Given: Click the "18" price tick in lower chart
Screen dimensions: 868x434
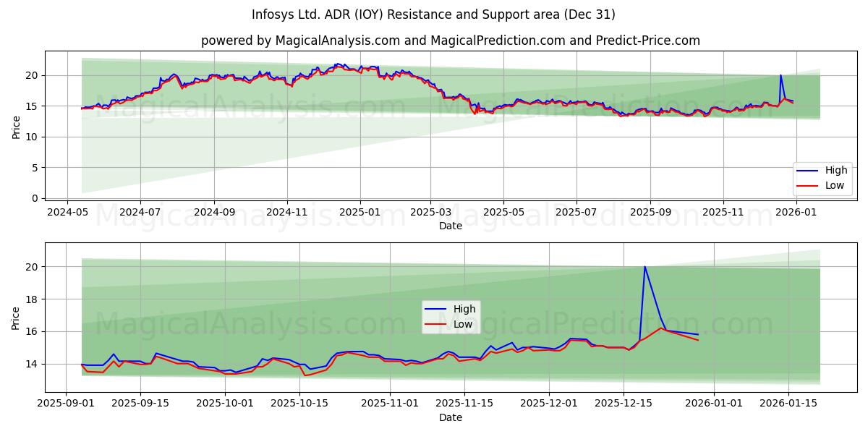Looking at the screenshot, I should tap(33, 299).
